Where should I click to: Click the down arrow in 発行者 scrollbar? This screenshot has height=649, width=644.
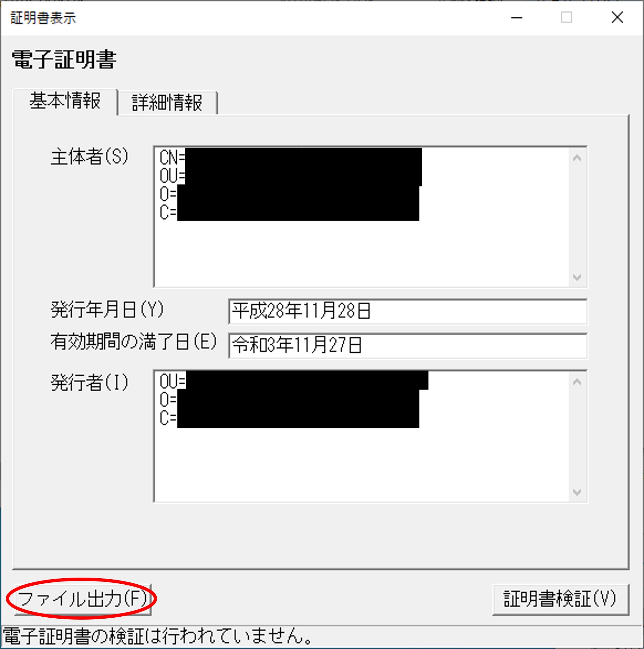tap(577, 492)
